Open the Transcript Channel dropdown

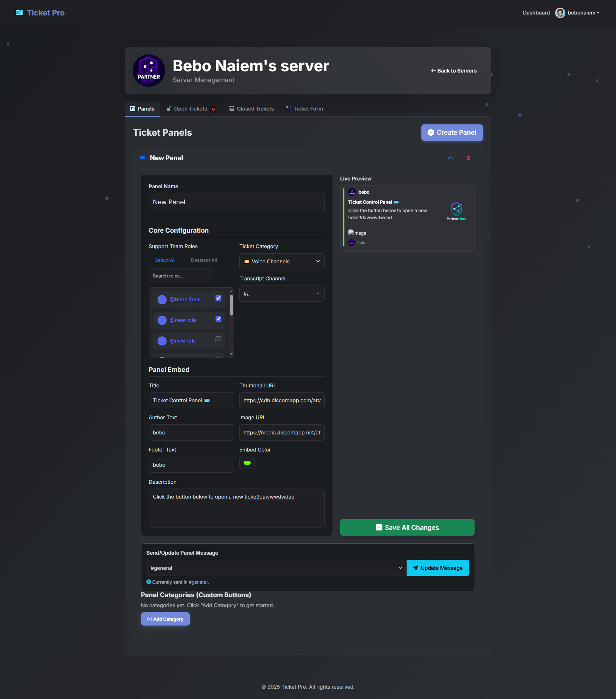tap(282, 293)
